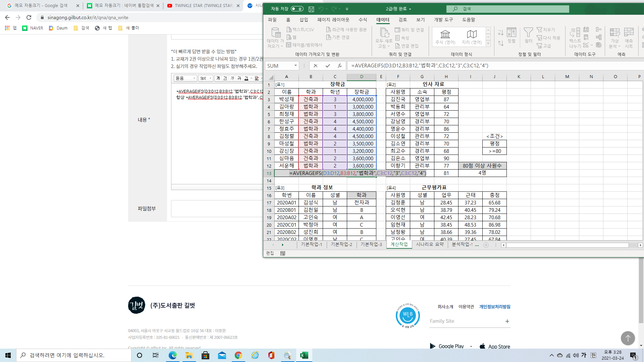Image resolution: width=644 pixels, height=362 pixels.
Task: Toggle bold in the web editor toolbar
Action: [218, 78]
